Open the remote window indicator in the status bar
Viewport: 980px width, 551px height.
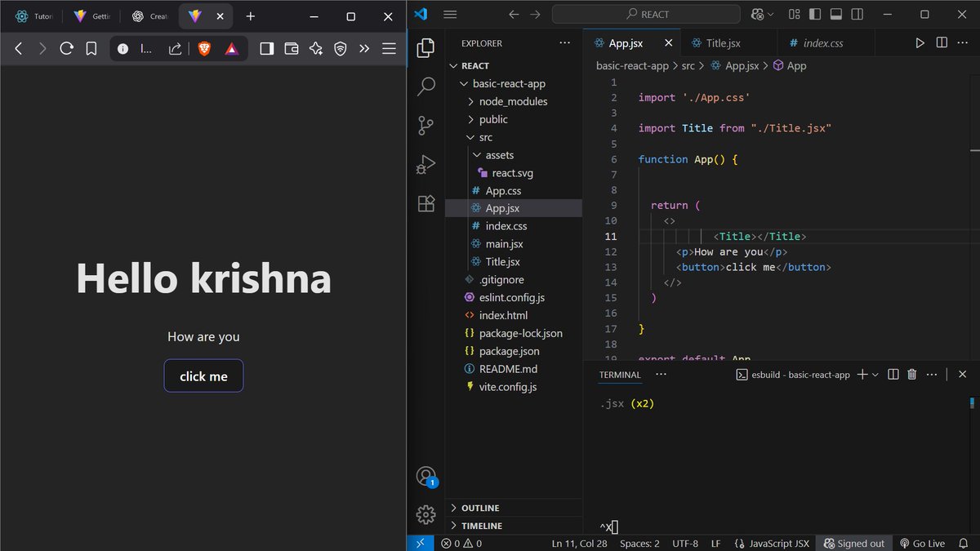[420, 544]
